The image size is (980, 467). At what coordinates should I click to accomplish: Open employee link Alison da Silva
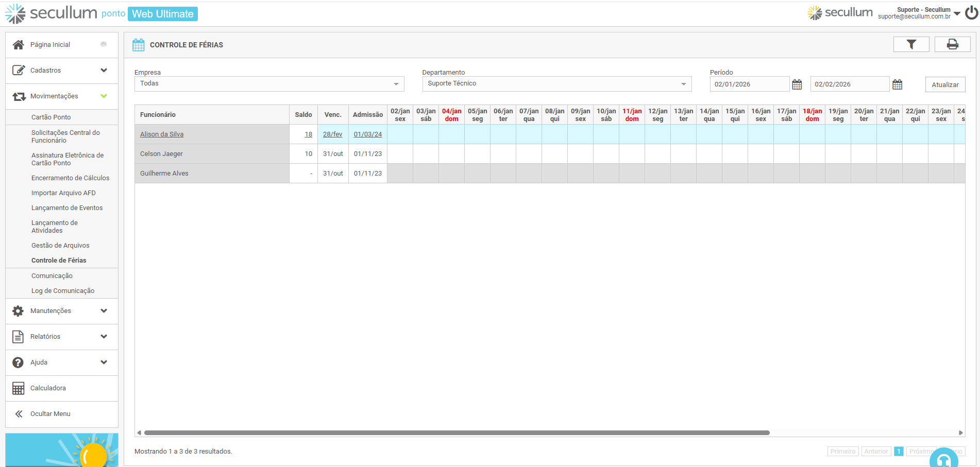click(x=162, y=134)
